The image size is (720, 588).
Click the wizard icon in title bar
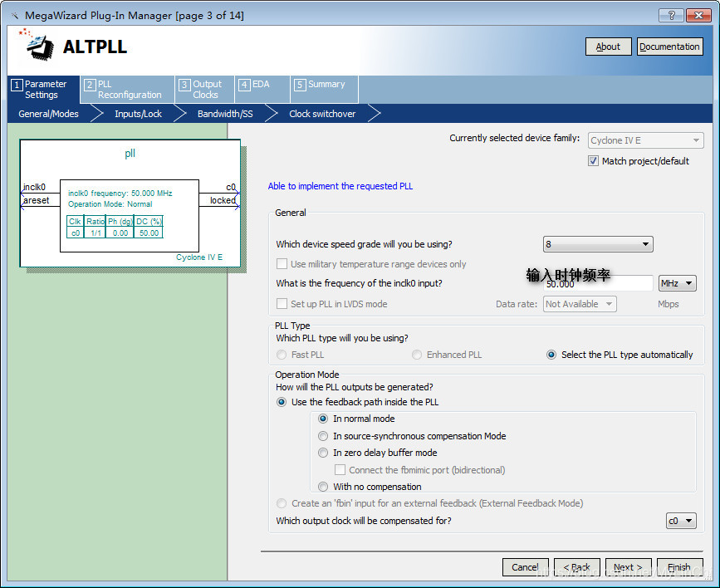[x=15, y=16]
